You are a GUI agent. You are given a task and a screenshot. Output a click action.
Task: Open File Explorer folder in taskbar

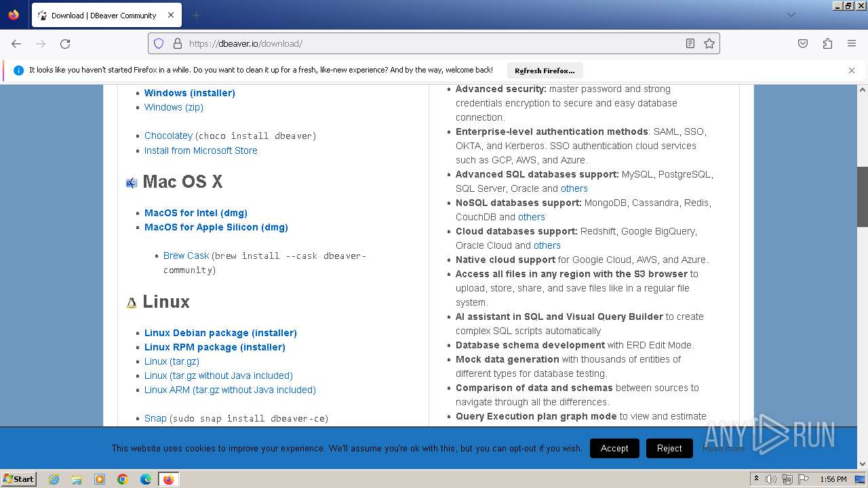click(77, 479)
